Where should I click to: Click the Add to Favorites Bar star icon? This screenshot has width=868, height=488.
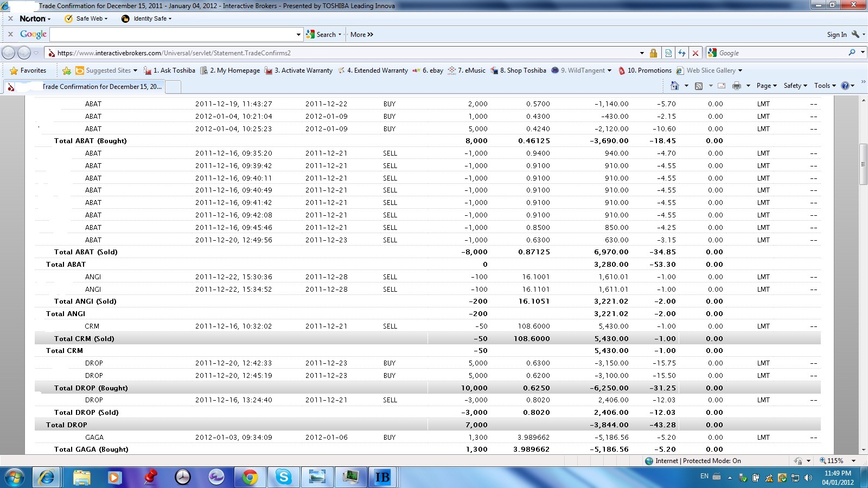pyautogui.click(x=67, y=70)
